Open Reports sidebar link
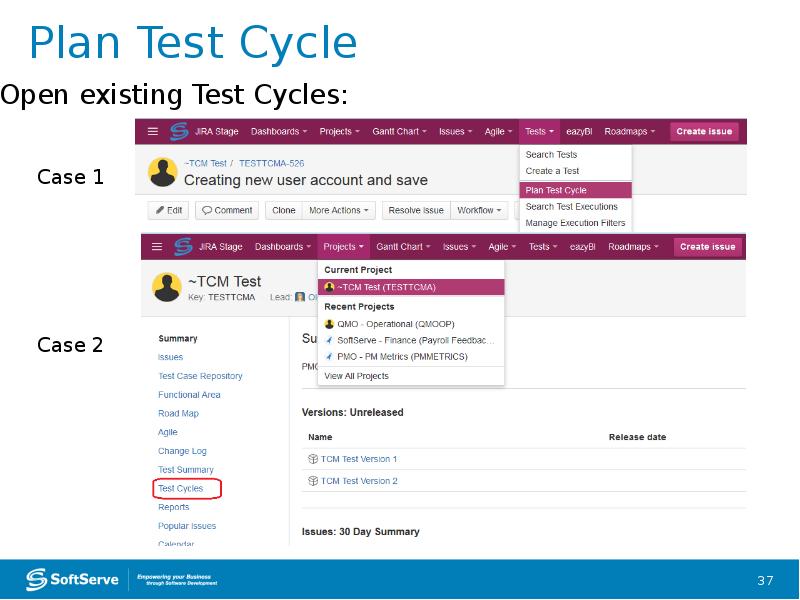The width and height of the screenshot is (800, 600). (173, 507)
